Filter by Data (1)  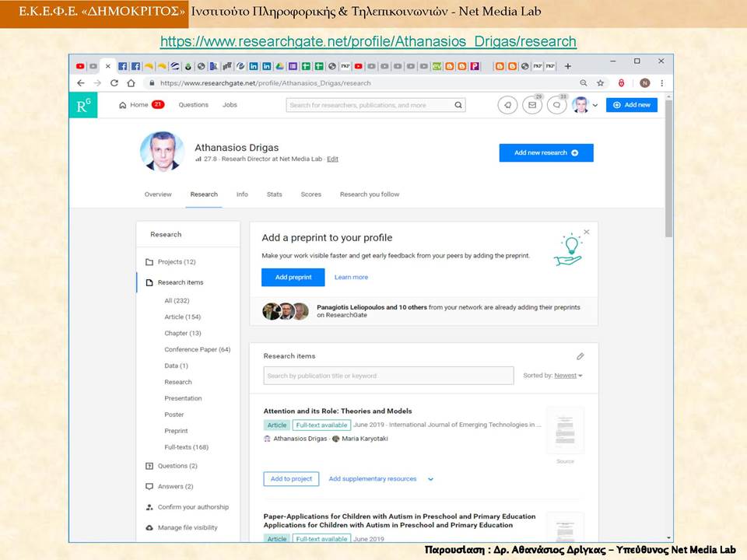click(x=177, y=366)
